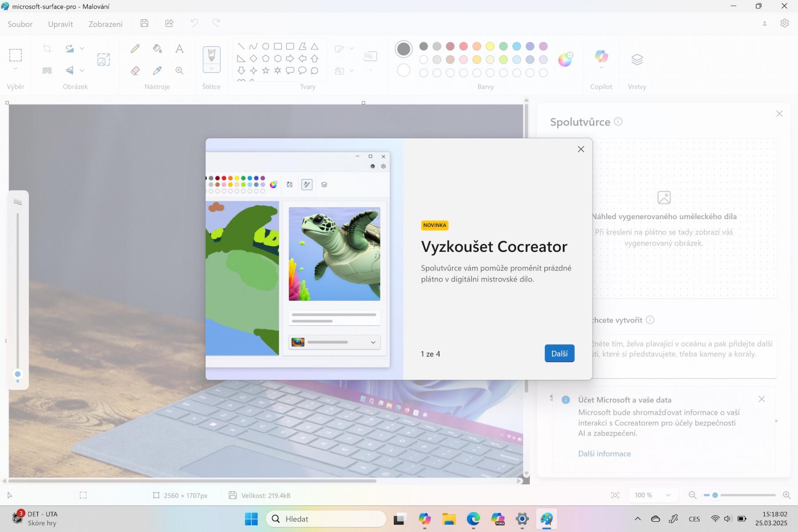Screen dimensions: 798x532
Task: Click the Copilot icon
Action: point(601,56)
